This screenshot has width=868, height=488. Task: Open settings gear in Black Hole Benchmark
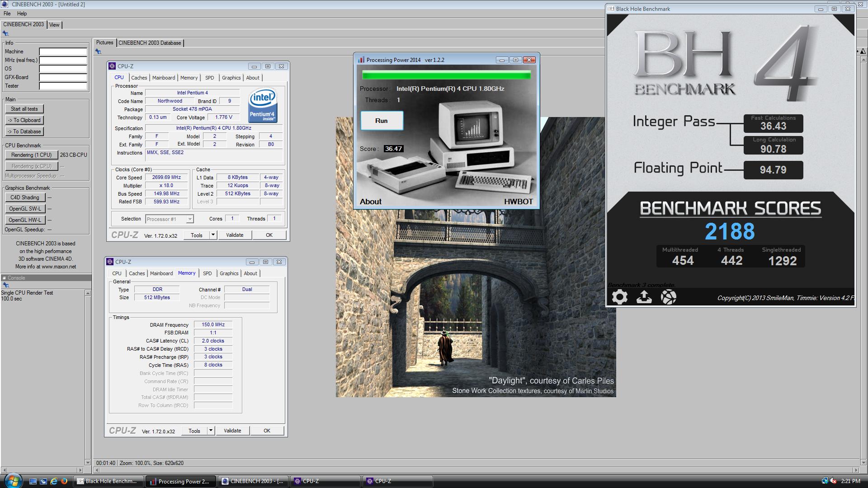tap(620, 297)
